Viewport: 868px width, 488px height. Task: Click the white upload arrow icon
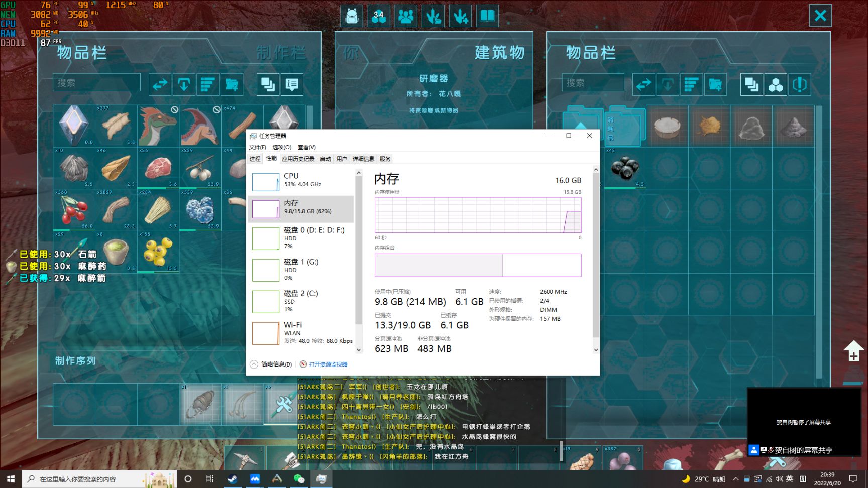[x=853, y=350]
